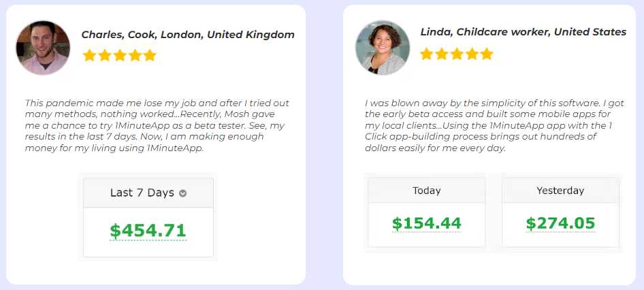Click the fourth star in Linda's rating

point(472,54)
